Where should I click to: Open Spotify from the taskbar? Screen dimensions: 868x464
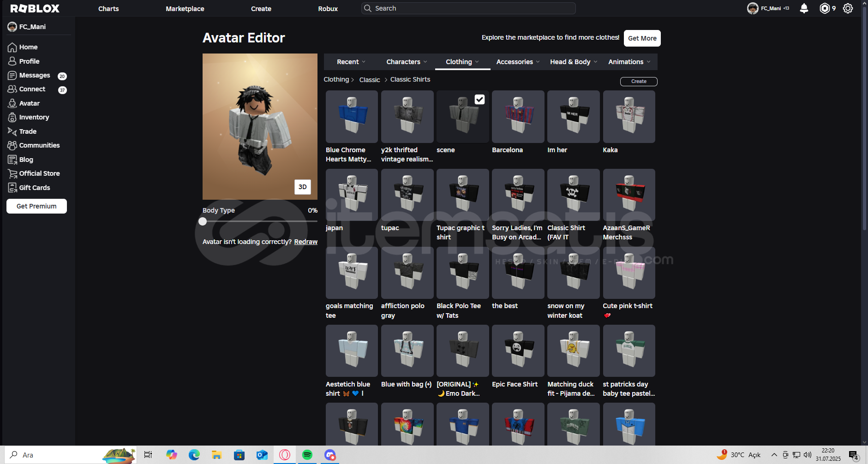[307, 455]
